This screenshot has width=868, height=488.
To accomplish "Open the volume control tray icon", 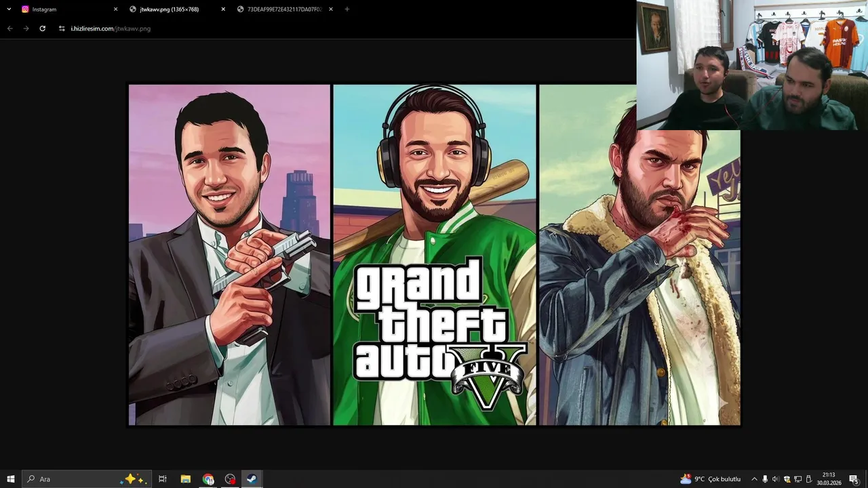I will tap(775, 479).
